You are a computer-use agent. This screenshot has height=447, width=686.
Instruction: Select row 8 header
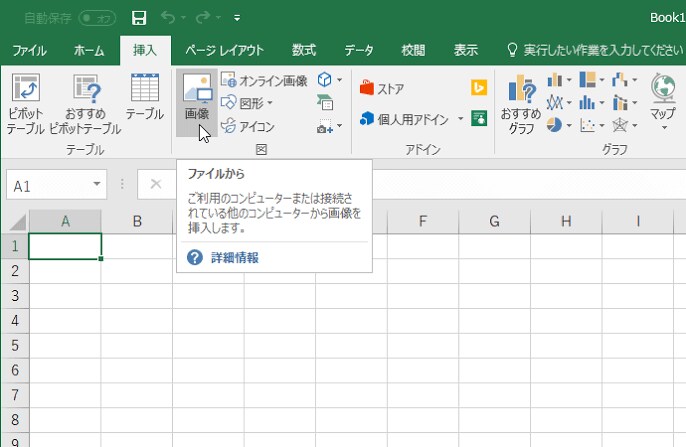pyautogui.click(x=15, y=420)
